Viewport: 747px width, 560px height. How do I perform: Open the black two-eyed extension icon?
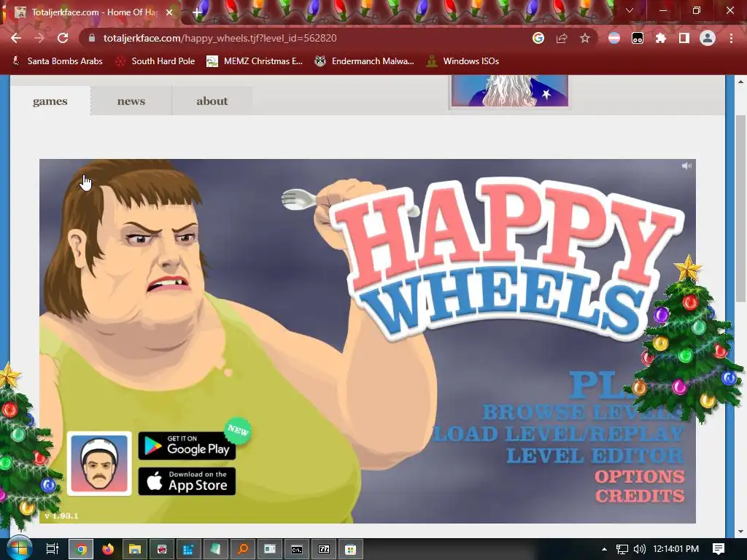[638, 38]
